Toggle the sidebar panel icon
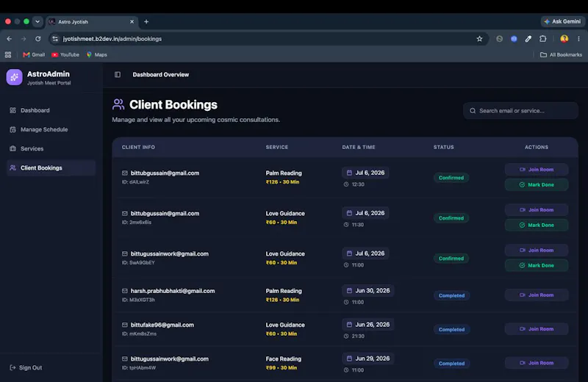588x382 pixels. point(118,75)
